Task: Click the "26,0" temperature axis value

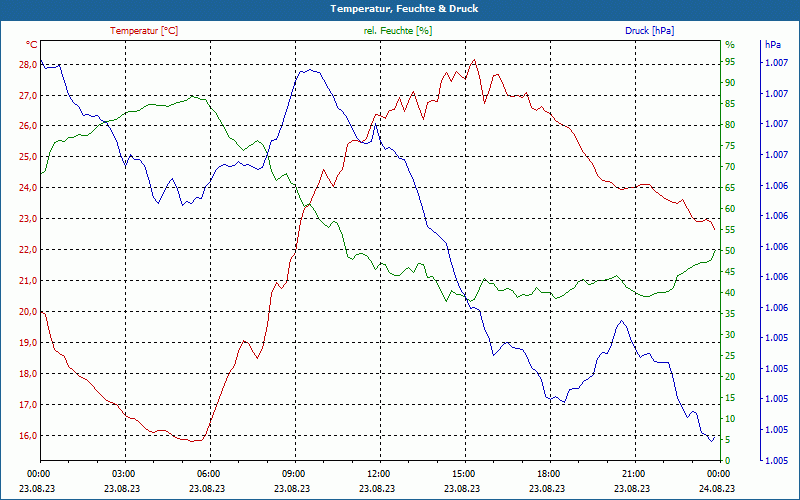Action: tap(28, 126)
